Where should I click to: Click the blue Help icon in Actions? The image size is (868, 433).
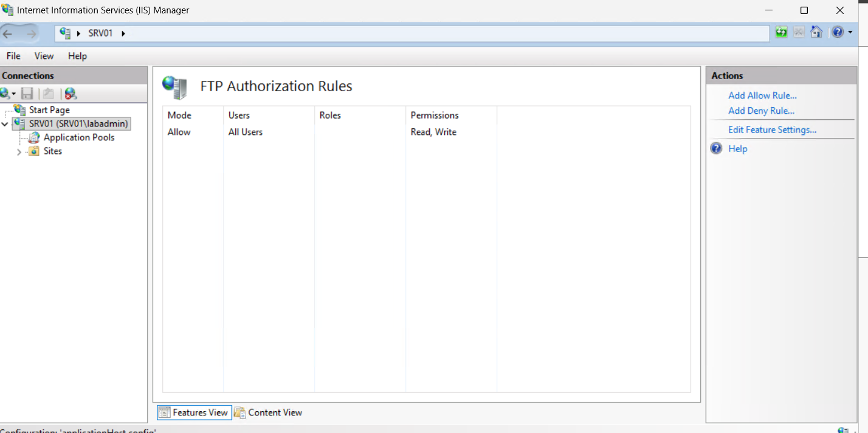point(717,148)
